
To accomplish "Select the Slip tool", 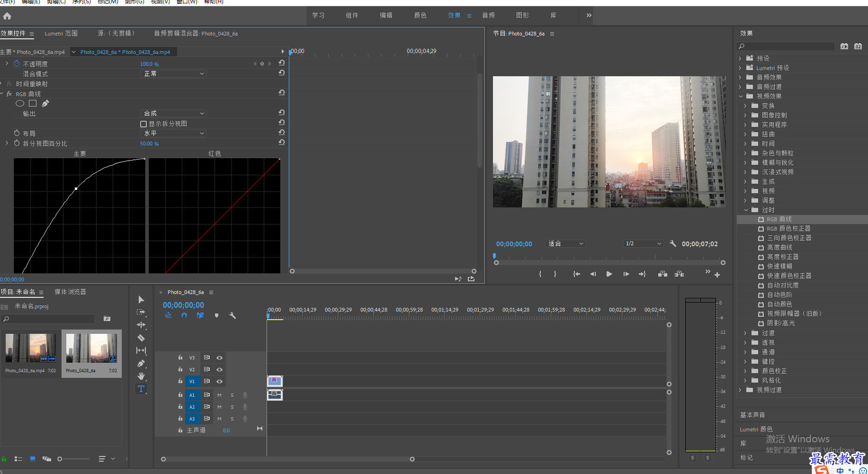I will point(141,350).
